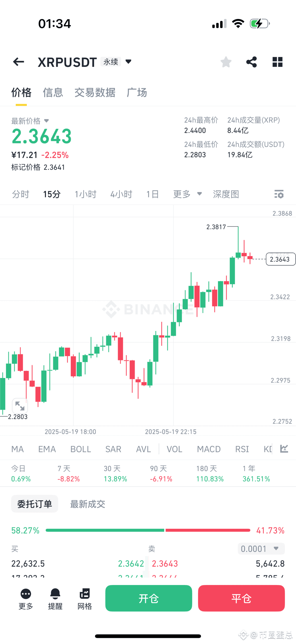Open the indicator chart icon after KD

click(x=284, y=449)
